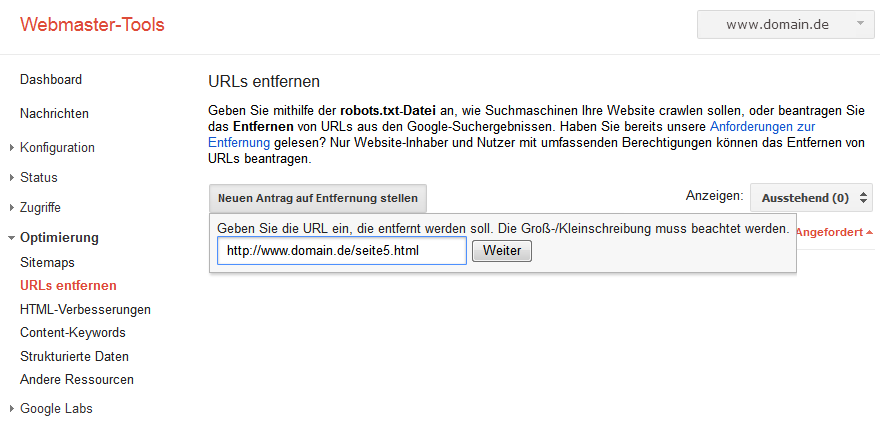Open the Ausstehend (0) filter dropdown
Screen dimensions: 880x423
[811, 198]
